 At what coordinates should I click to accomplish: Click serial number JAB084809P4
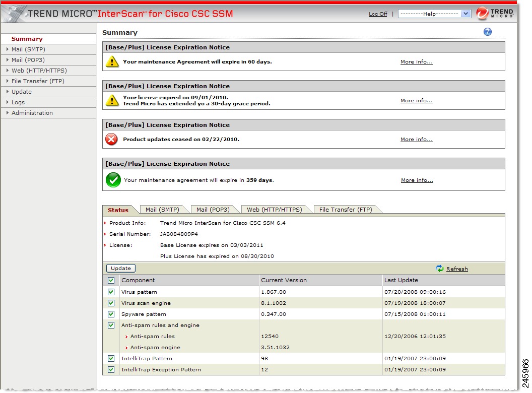179,234
